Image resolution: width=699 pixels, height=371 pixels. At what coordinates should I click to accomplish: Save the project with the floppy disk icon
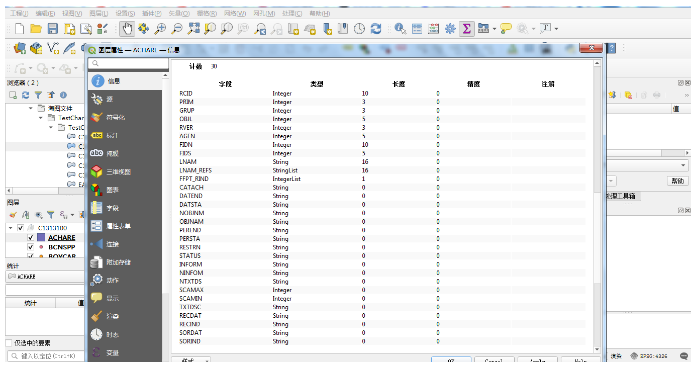[x=53, y=29]
